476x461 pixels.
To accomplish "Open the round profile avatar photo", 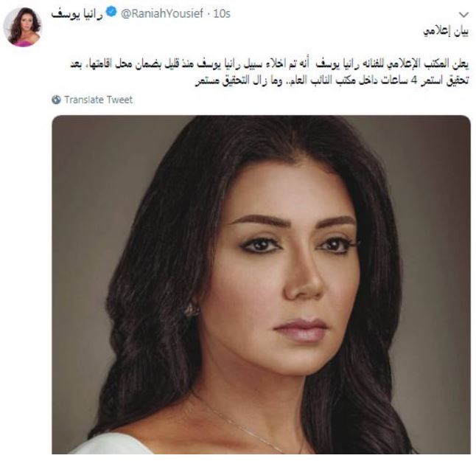I will (22, 27).
